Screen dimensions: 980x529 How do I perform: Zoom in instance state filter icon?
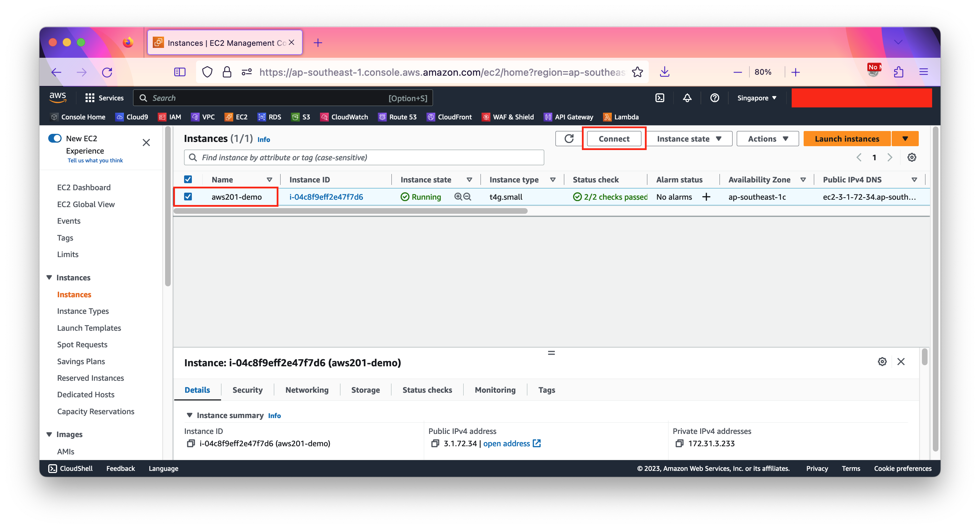point(458,197)
